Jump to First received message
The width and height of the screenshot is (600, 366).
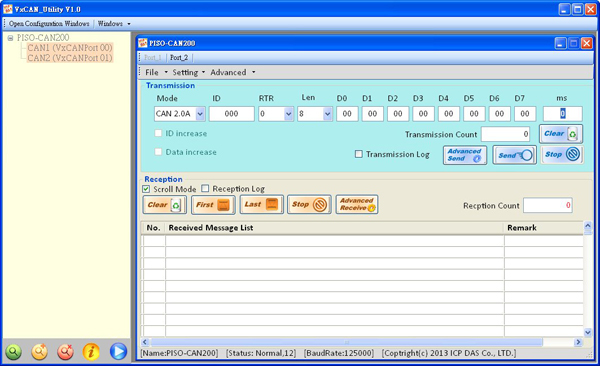pos(213,204)
